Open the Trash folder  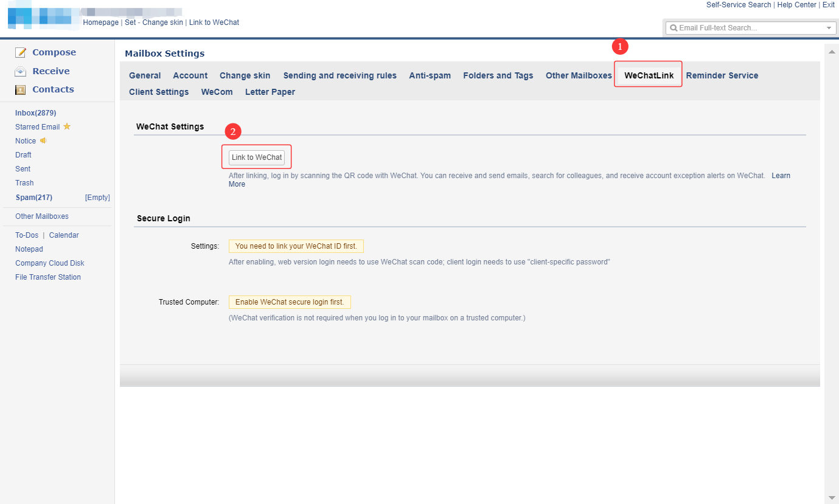point(24,183)
